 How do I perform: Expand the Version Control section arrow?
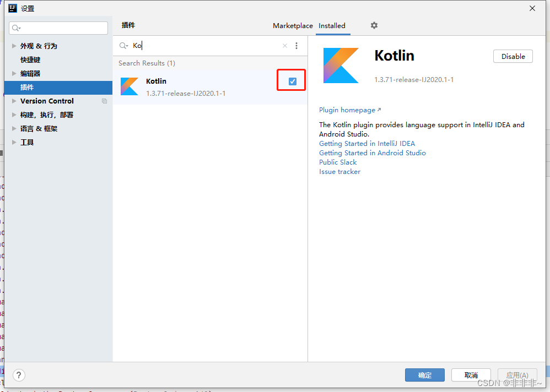click(x=14, y=101)
